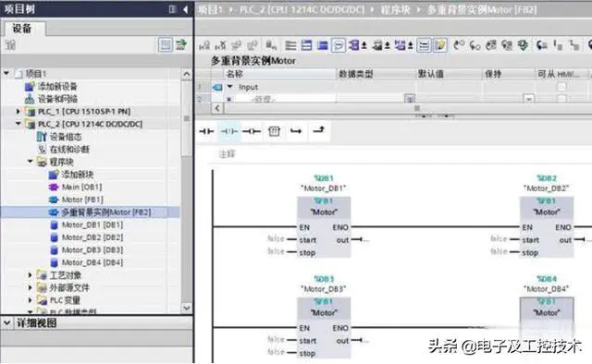592x364 pixels.
Task: Collapse the Input section triangle
Action: [230, 87]
